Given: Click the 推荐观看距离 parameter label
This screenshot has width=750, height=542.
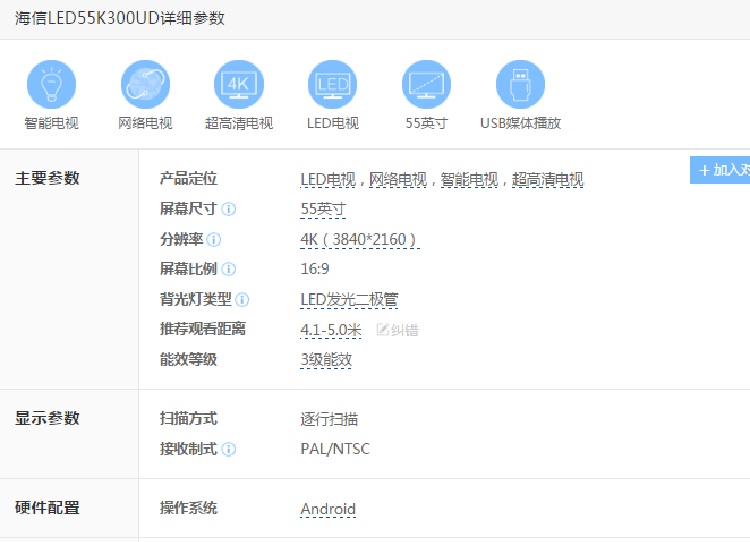Looking at the screenshot, I should click(203, 329).
